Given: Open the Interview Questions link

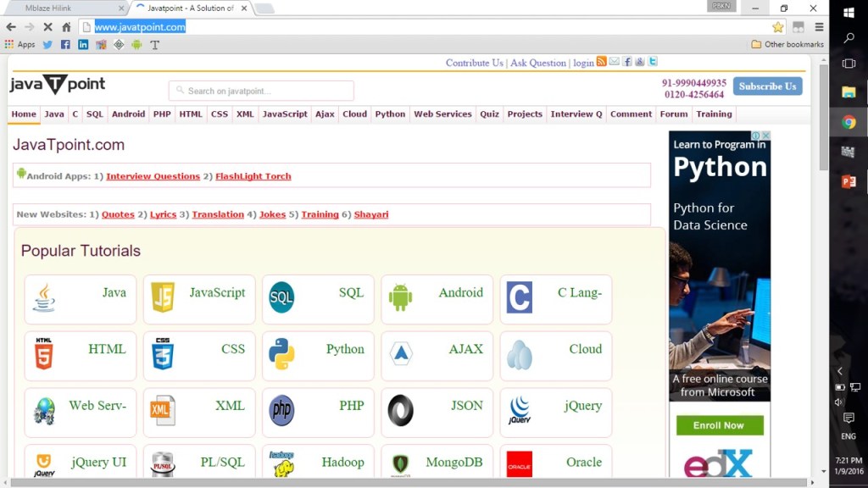Looking at the screenshot, I should click(153, 176).
